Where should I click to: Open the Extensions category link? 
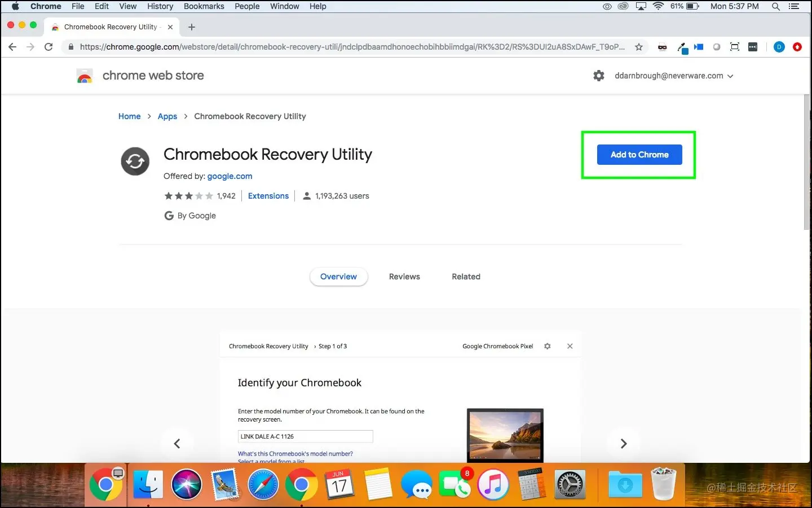[x=268, y=196]
